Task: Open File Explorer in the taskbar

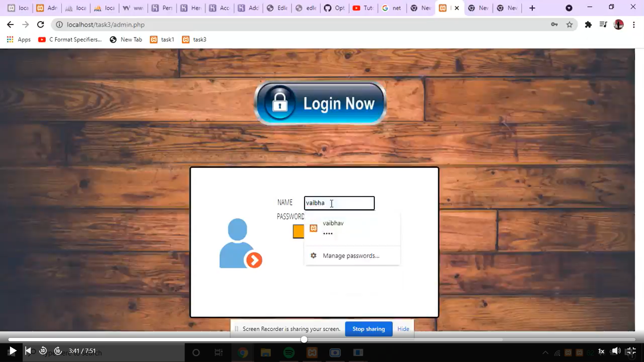Action: (266, 353)
